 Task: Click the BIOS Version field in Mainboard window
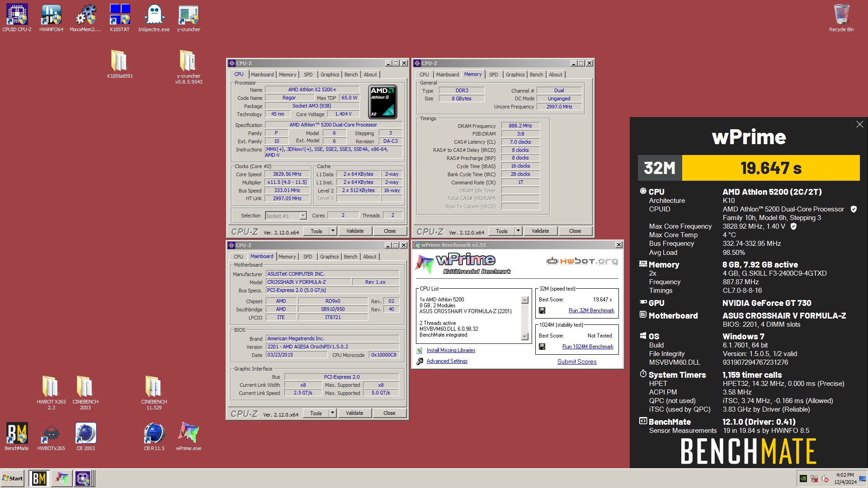click(x=332, y=347)
